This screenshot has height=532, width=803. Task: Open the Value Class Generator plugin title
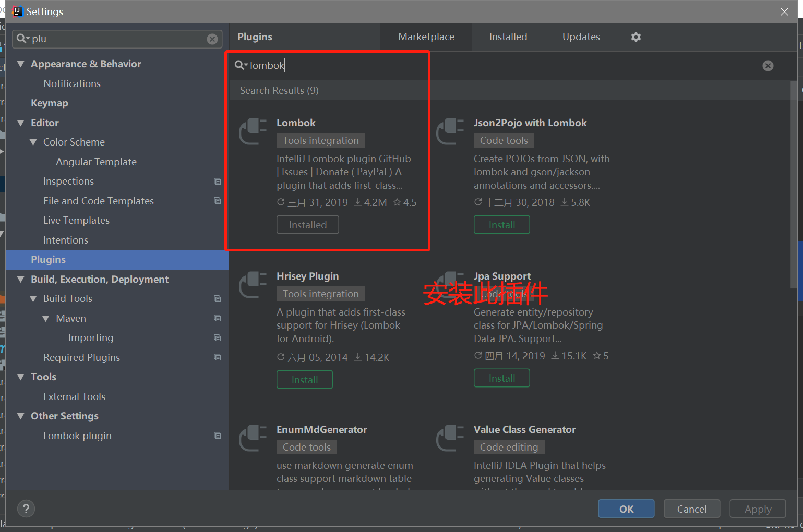[524, 429]
